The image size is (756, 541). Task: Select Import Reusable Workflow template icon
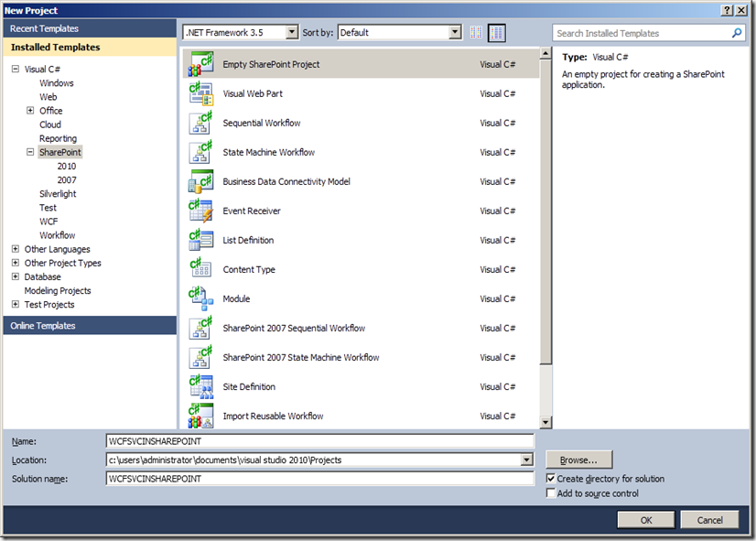[200, 417]
